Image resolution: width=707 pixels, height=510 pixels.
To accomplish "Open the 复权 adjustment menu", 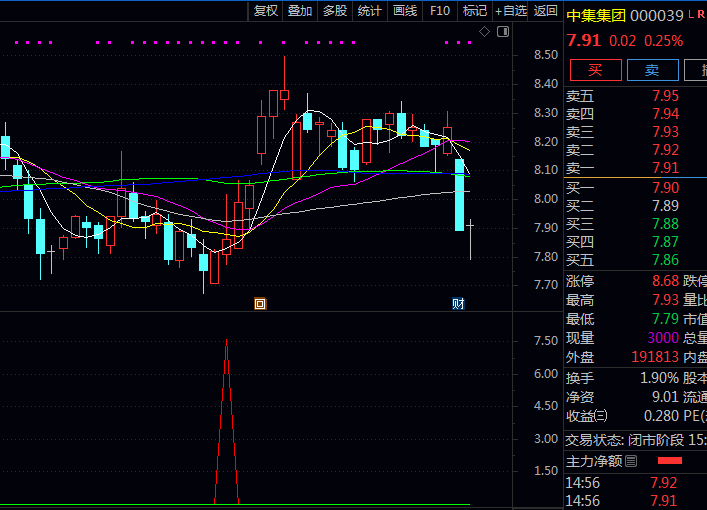I will pyautogui.click(x=265, y=11).
